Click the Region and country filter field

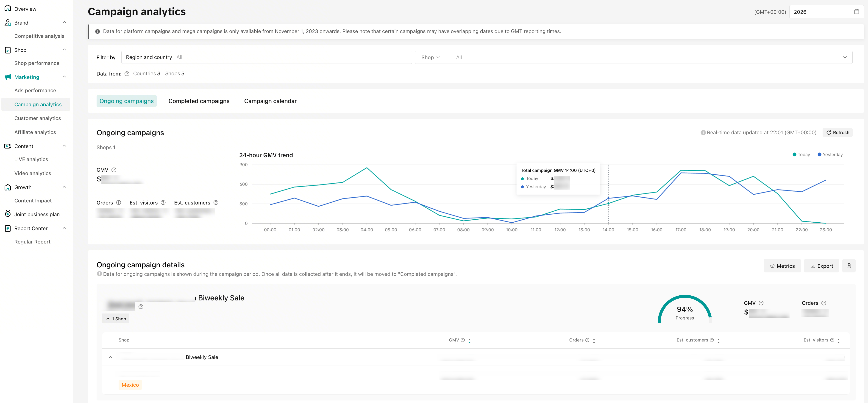[x=266, y=57]
